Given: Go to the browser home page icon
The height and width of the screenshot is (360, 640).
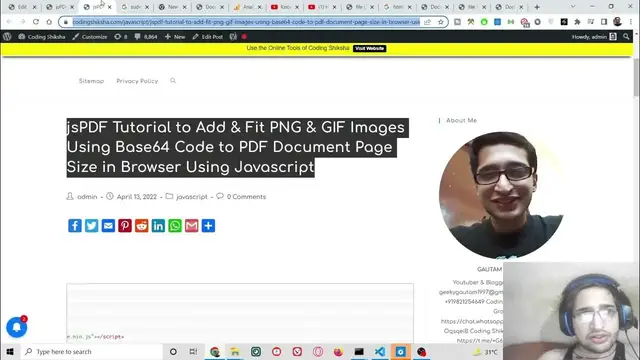Looking at the screenshot, I should [x=49, y=22].
